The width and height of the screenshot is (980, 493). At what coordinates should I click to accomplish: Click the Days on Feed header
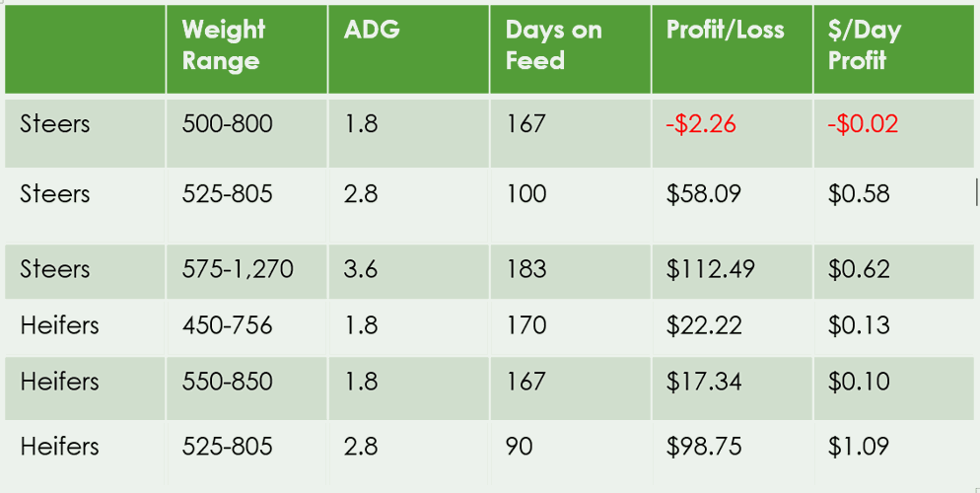(x=553, y=45)
